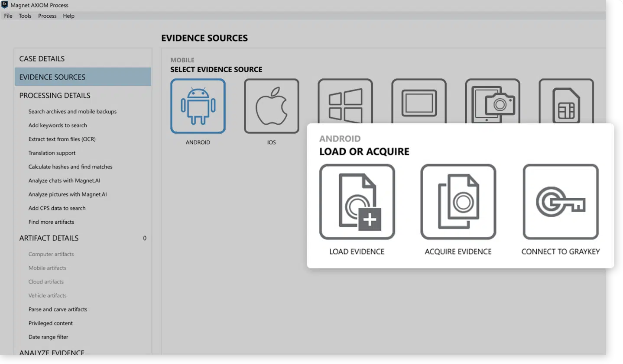
Task: Open the Tools menu
Action: [x=25, y=16]
